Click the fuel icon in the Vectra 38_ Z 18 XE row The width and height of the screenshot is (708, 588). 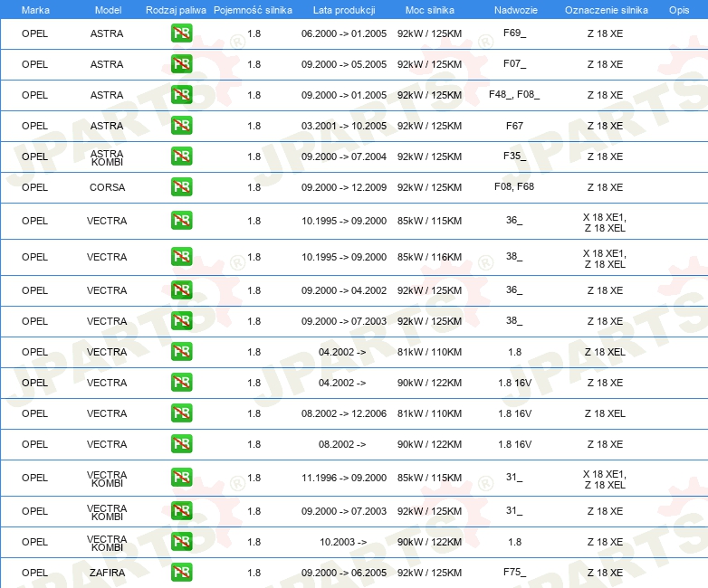(x=181, y=321)
